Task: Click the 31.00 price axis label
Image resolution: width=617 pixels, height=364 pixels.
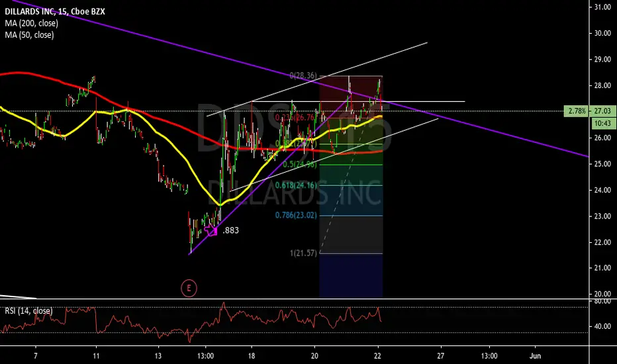Action: pyautogui.click(x=602, y=7)
